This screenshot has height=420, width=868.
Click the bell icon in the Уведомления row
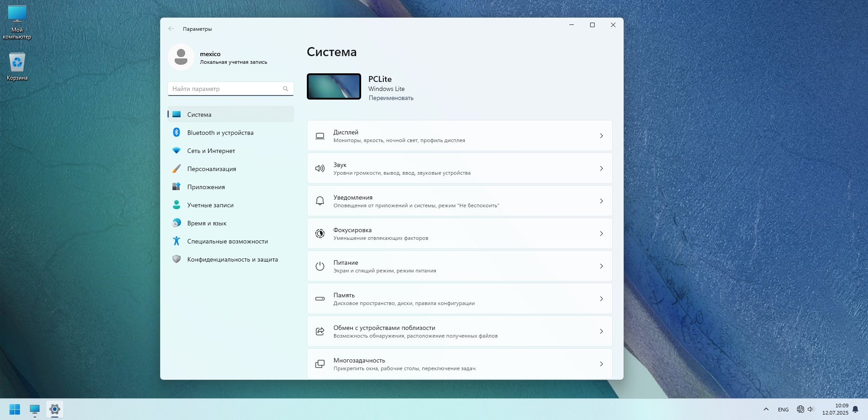coord(320,201)
